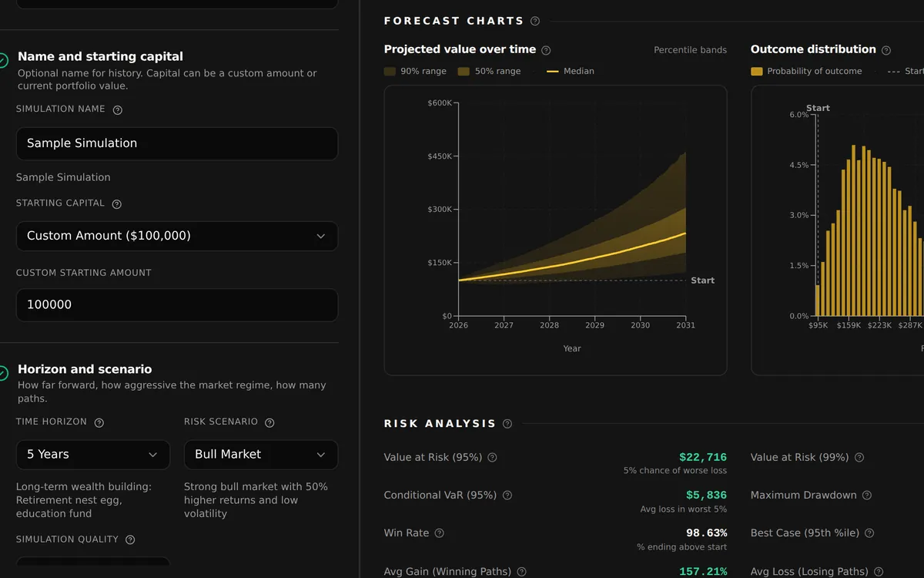Click help icon next to Avg Loss (Losing Paths)
Screen dimensions: 924x578
click(879, 572)
